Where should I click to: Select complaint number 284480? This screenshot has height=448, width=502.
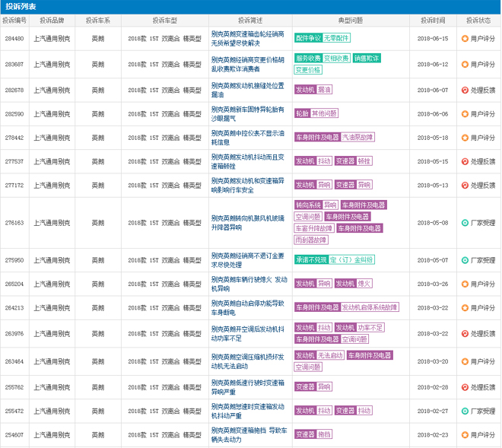pos(14,39)
